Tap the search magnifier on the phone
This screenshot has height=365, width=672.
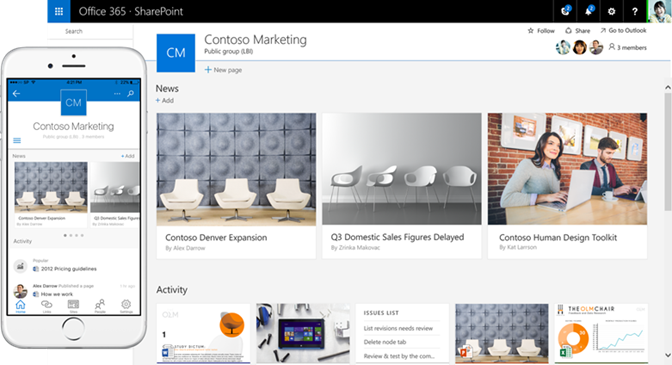tap(131, 93)
